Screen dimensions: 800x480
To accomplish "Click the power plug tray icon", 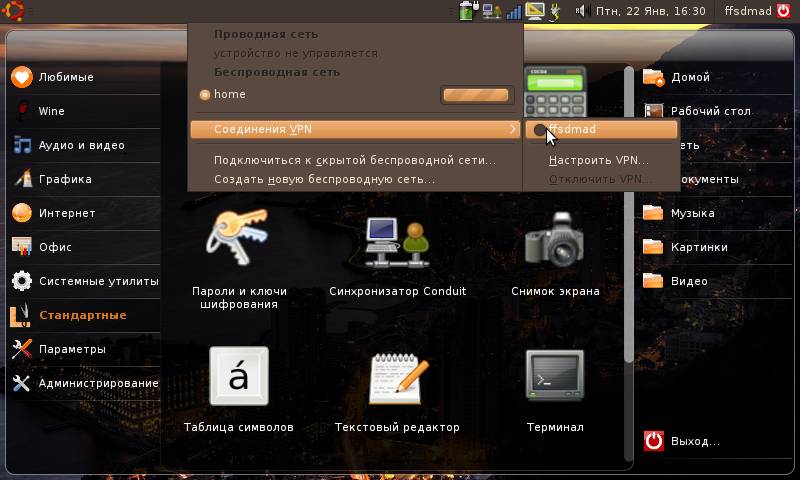I will (555, 11).
